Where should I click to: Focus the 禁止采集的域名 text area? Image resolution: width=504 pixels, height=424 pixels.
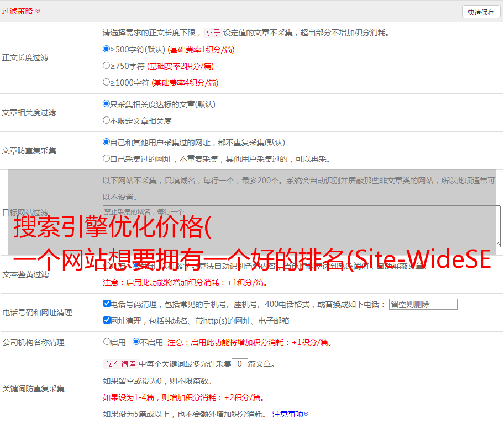[302, 226]
